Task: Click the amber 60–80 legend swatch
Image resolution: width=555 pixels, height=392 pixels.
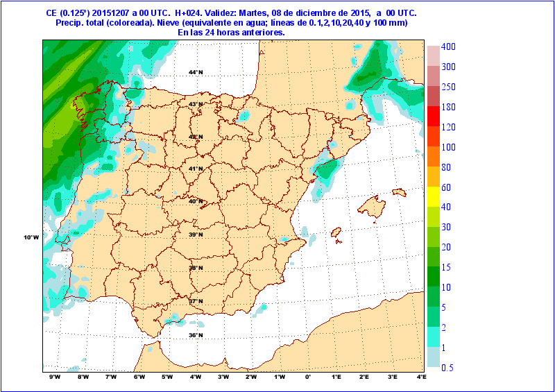Action: point(434,176)
